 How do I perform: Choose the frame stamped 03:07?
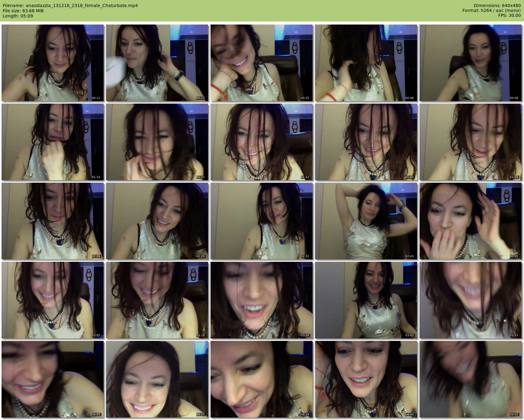(53, 300)
